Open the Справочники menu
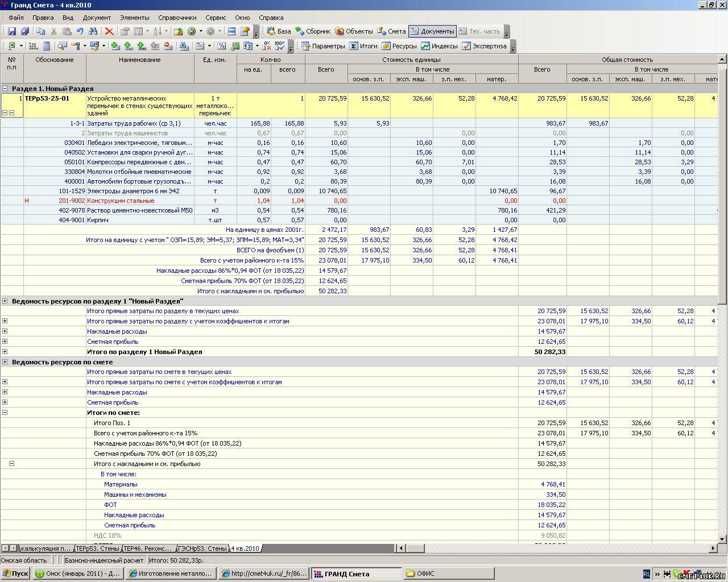Screen dimensions: 728x582 (x=177, y=18)
